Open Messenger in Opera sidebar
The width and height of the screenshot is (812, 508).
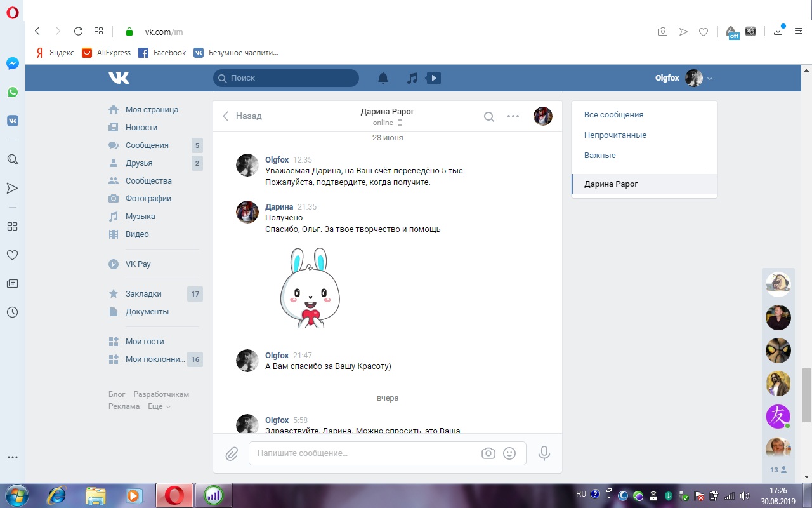[x=13, y=63]
